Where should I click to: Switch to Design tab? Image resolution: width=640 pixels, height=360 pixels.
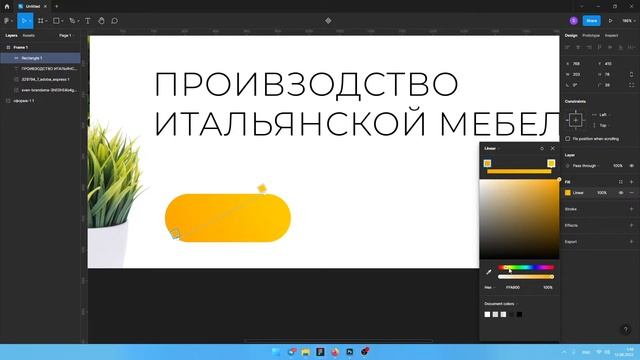point(571,36)
